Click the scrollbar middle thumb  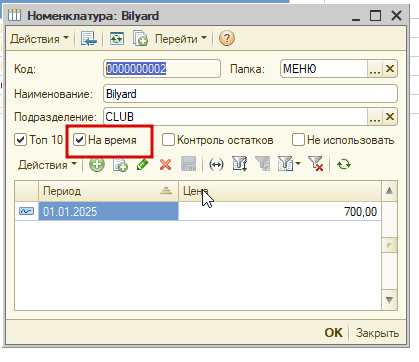point(389,246)
